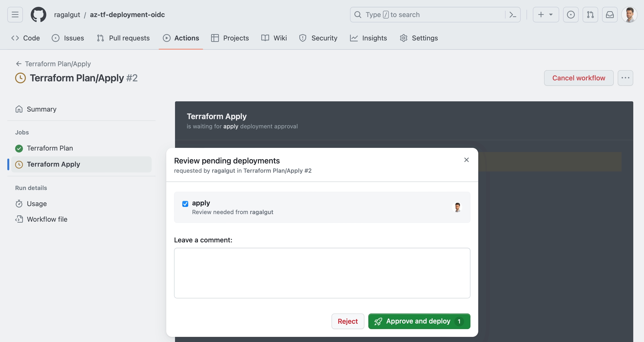Open the Wiki tab

tap(274, 38)
